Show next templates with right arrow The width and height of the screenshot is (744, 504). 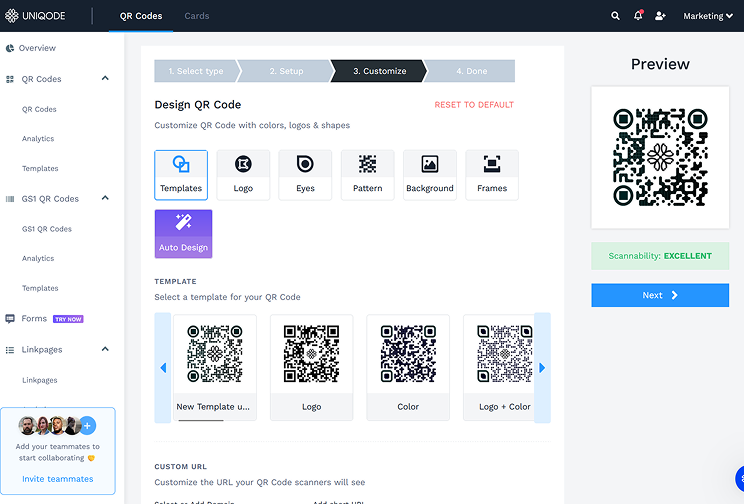[x=542, y=368]
